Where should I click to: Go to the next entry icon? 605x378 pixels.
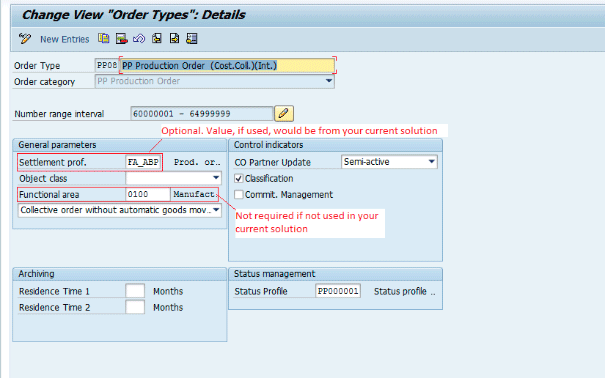coord(174,38)
